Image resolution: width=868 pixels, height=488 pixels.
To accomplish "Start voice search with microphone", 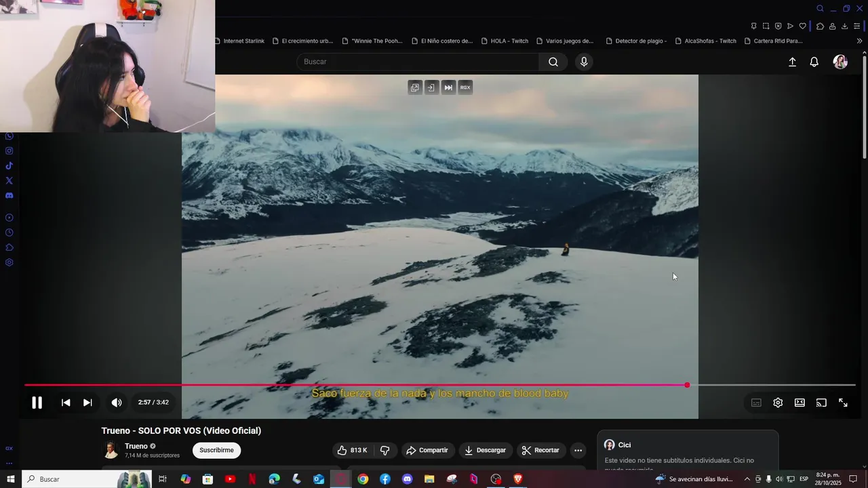I will (584, 62).
